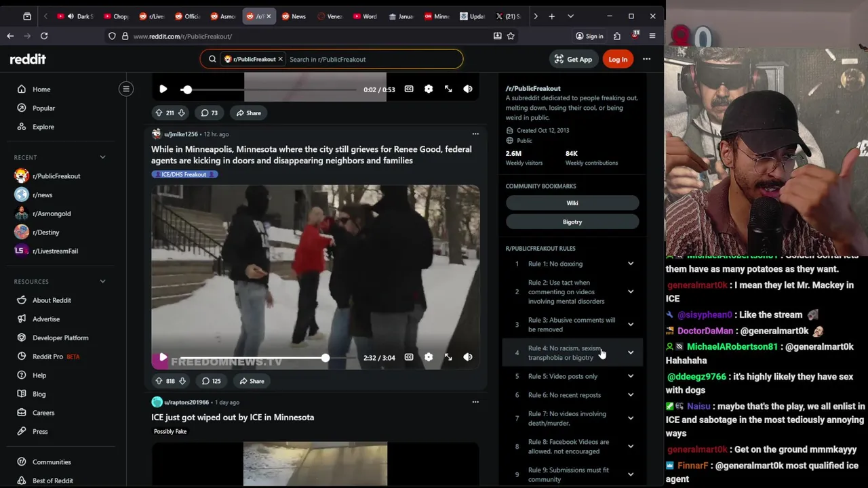Image resolution: width=868 pixels, height=488 pixels.
Task: Open the Get App button
Action: pyautogui.click(x=573, y=59)
